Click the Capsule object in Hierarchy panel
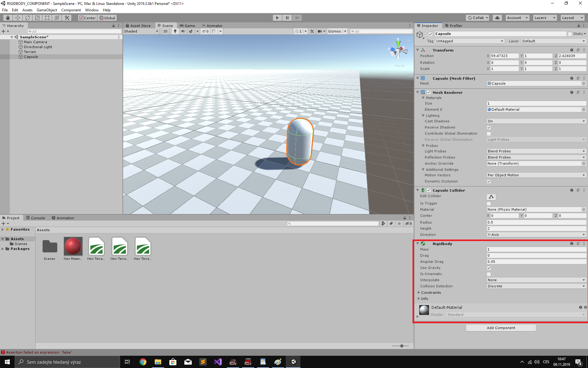588x368 pixels. pyautogui.click(x=31, y=56)
